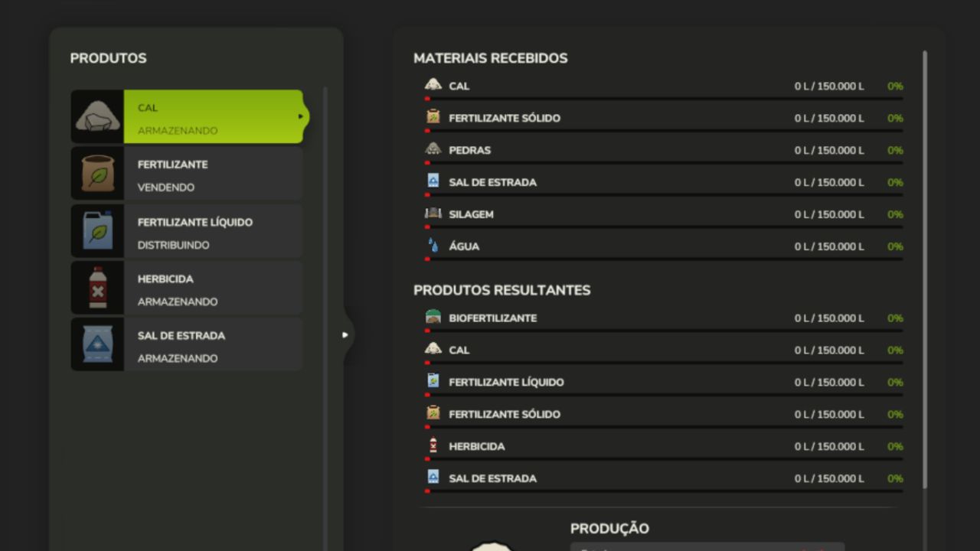Click the Herbicida bottle icon in Produtos
This screenshot has width=980, height=551.
97,287
